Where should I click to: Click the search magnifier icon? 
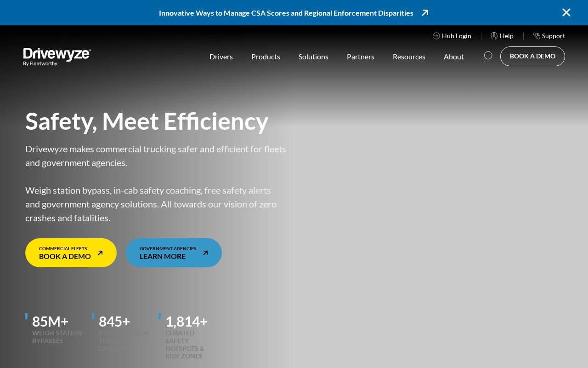(487, 56)
